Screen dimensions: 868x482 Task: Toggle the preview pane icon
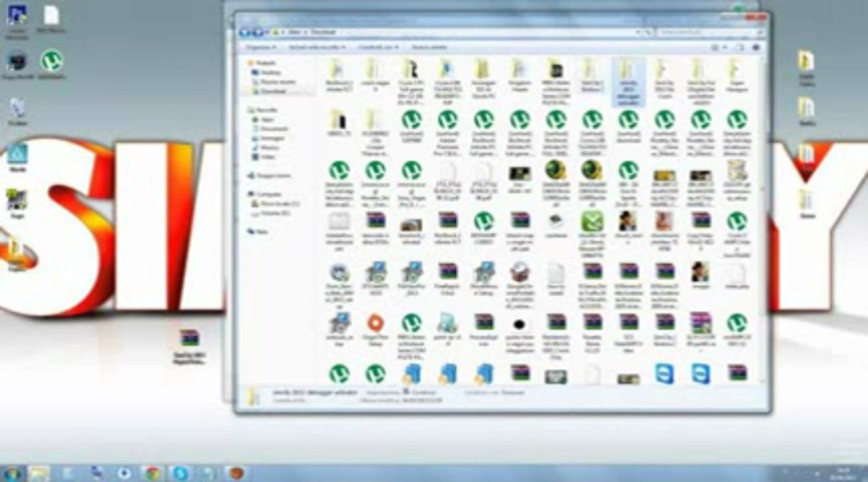coord(741,48)
